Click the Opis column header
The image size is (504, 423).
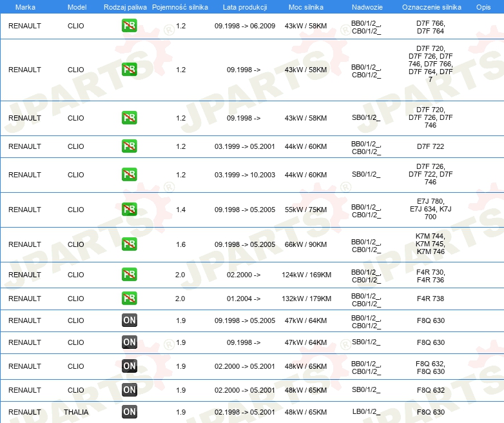(x=483, y=7)
